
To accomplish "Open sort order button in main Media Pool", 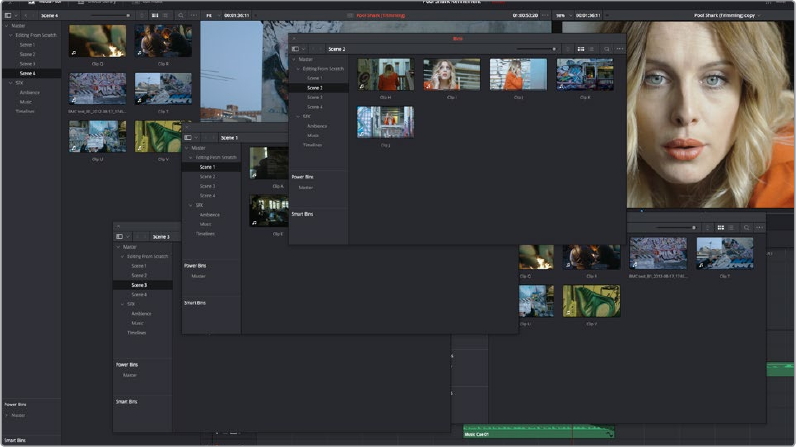I will (x=142, y=15).
